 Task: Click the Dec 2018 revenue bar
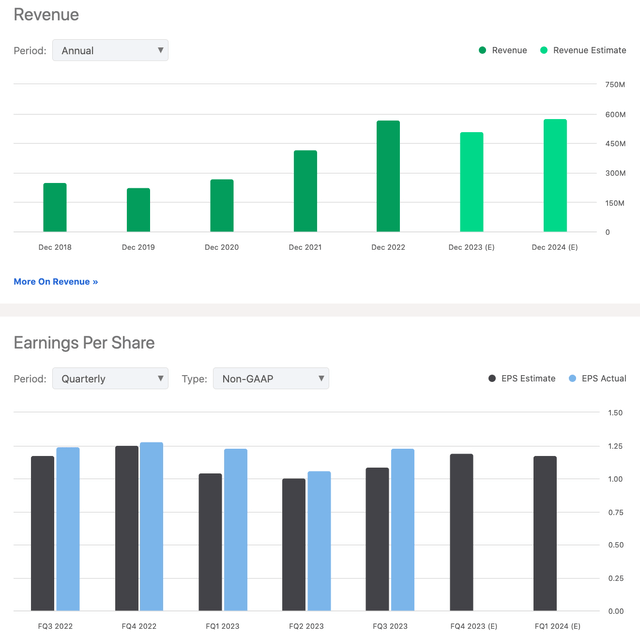coord(55,208)
